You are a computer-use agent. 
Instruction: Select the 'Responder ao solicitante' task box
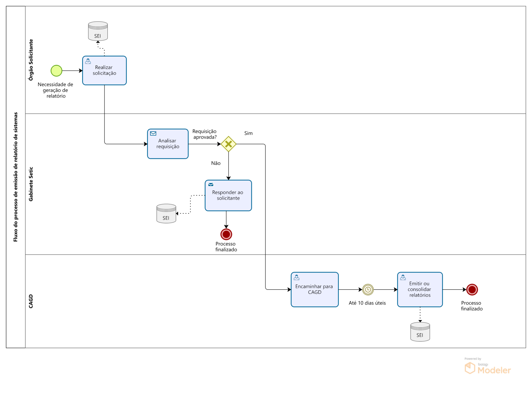[x=228, y=195]
